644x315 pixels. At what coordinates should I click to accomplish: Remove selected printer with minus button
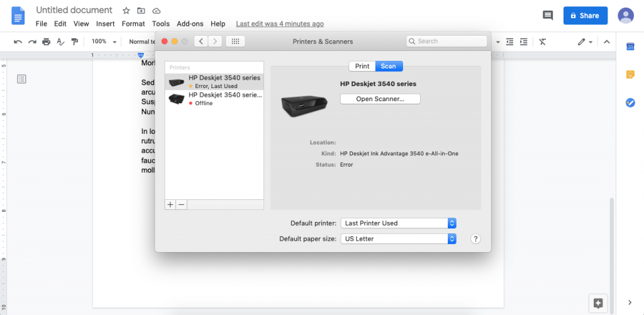(182, 204)
